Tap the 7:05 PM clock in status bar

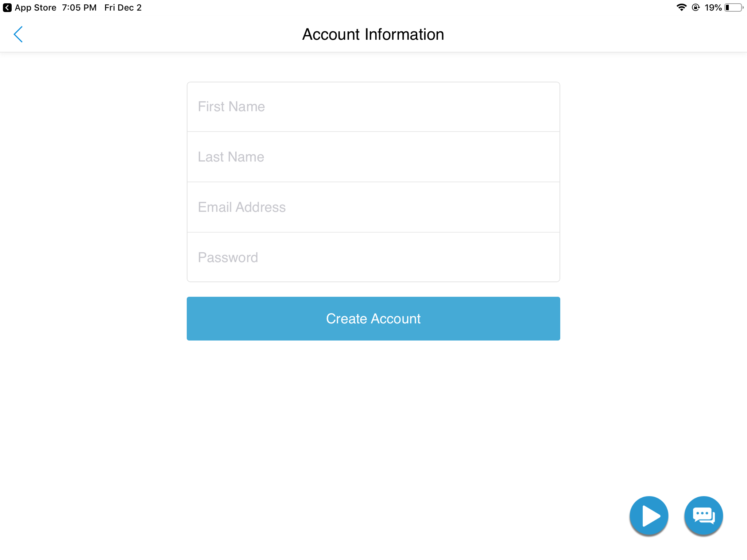tap(79, 8)
